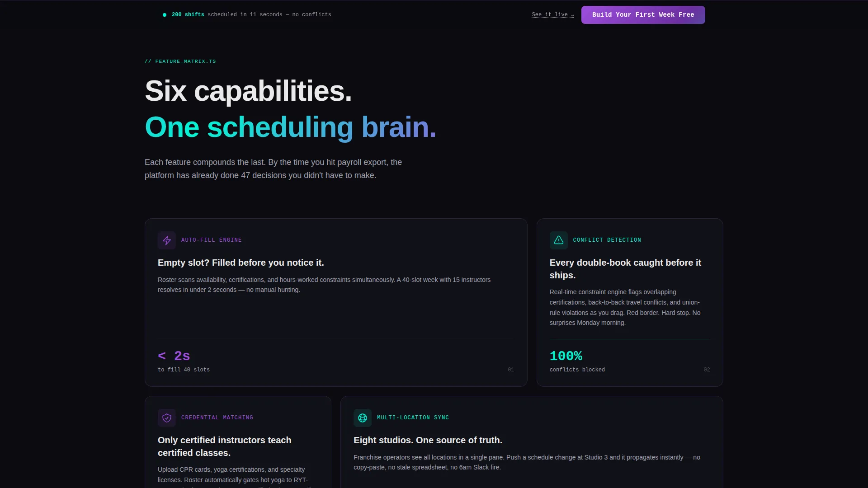Select the CREDENTIAL MATCHING label
This screenshot has width=868, height=488.
pyautogui.click(x=217, y=418)
